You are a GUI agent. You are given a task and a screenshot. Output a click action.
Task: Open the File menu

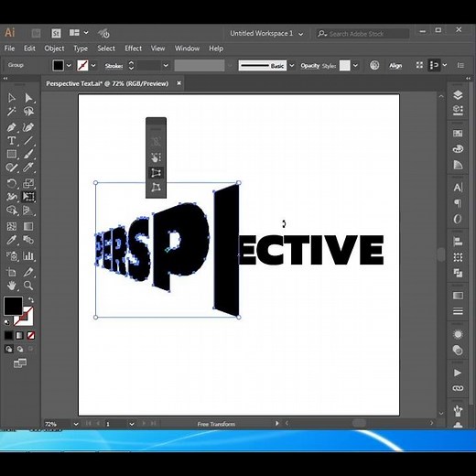coord(9,49)
